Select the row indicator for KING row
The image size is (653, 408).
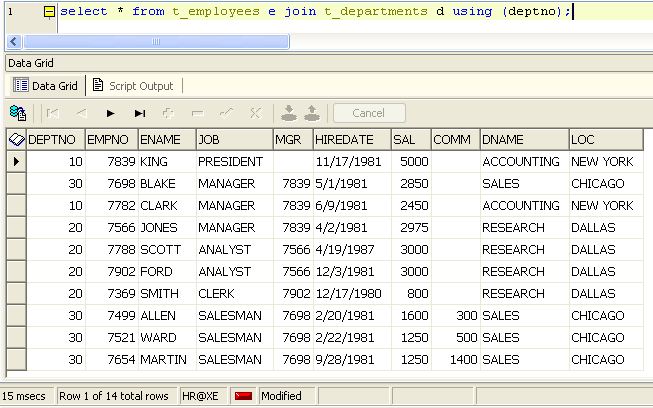click(16, 162)
